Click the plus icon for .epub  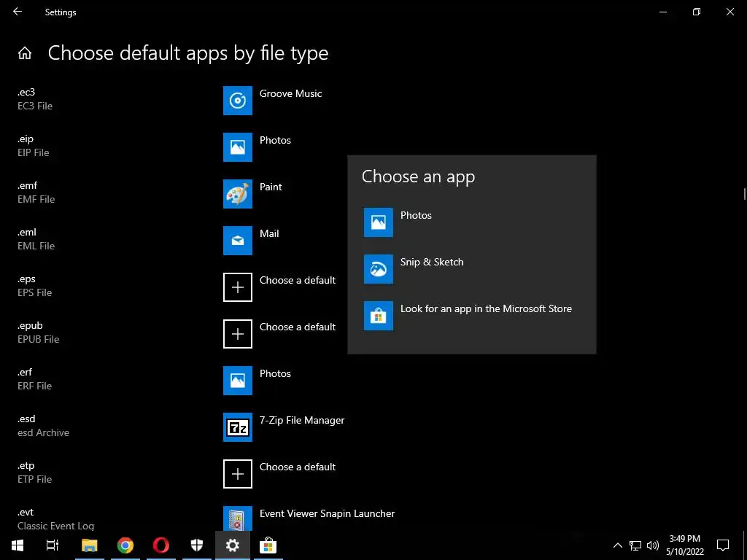click(237, 334)
